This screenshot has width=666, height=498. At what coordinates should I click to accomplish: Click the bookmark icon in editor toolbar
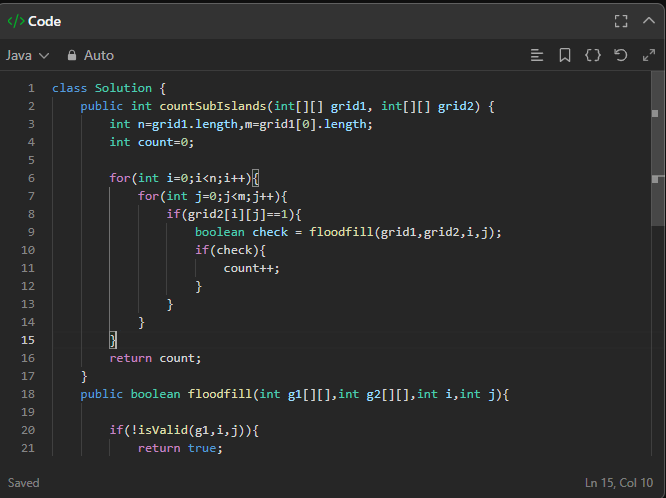tap(564, 55)
